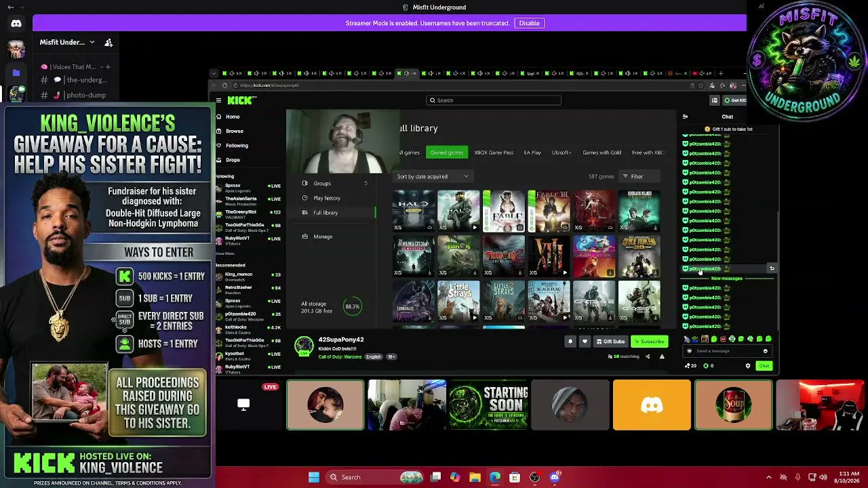
Task: Select the XBOX Game Pass tab
Action: (x=494, y=152)
